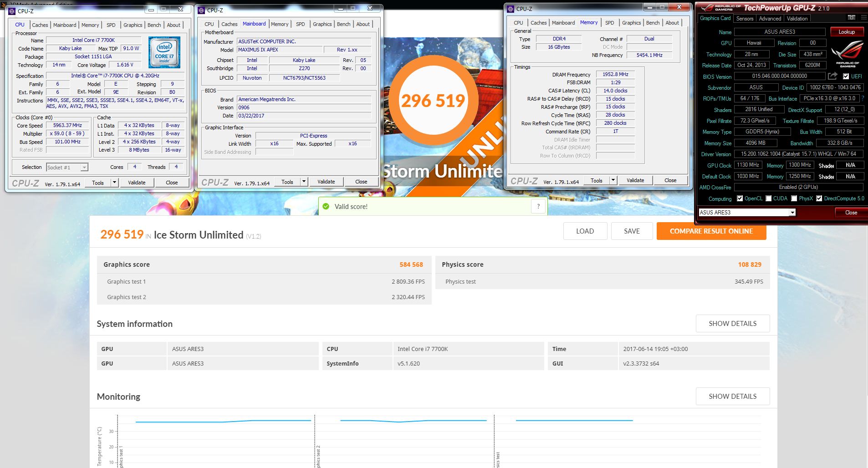
Task: Open the Advanced tab in GPU-Z
Action: 770,19
